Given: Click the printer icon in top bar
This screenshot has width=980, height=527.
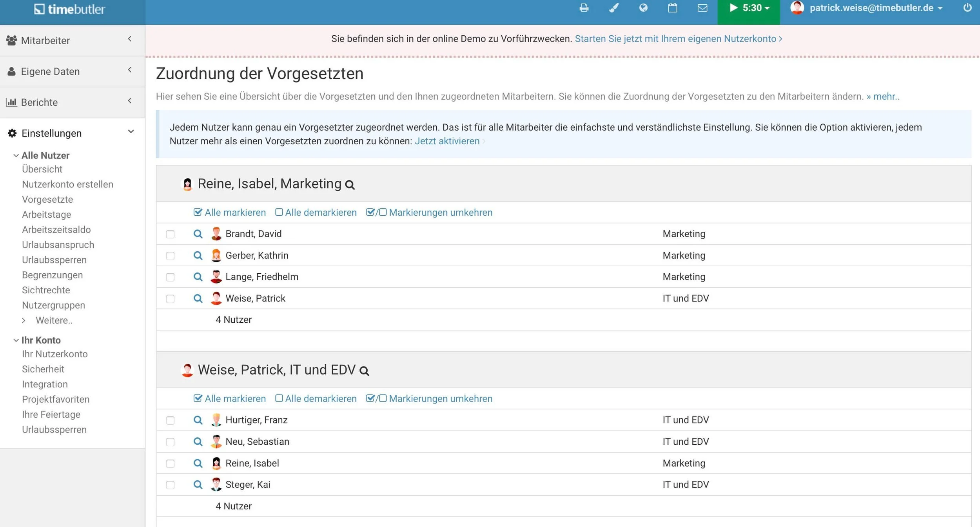Looking at the screenshot, I should pyautogui.click(x=584, y=8).
